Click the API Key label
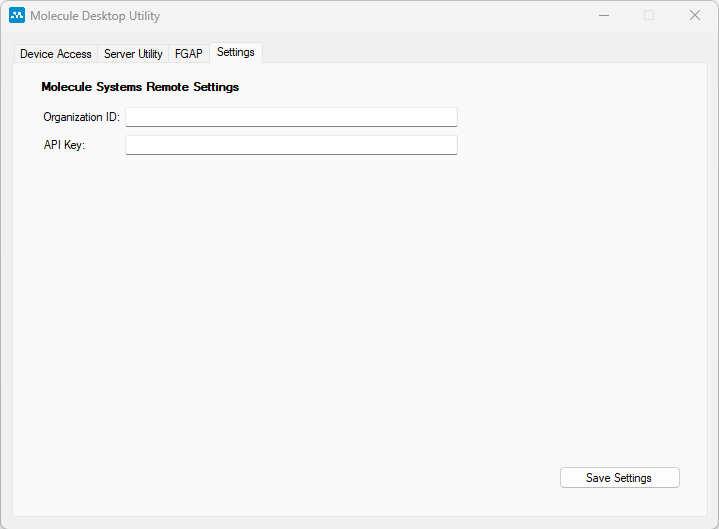This screenshot has height=529, width=719. [64, 145]
